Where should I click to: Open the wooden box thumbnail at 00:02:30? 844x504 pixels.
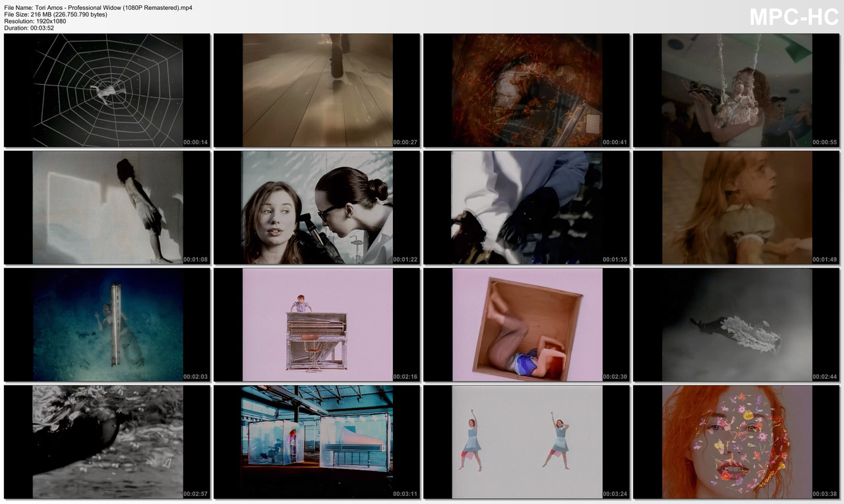tap(526, 325)
